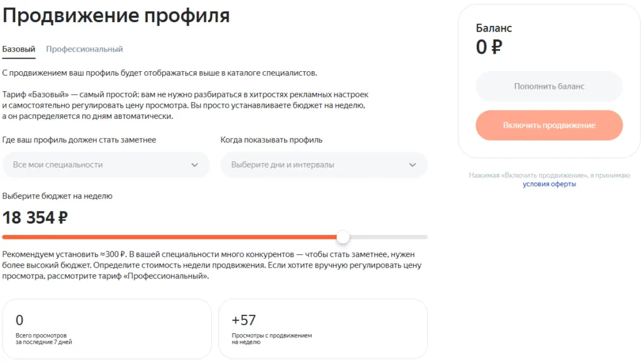Viewport: 644px width, 364px height.
Task: Select the Всего просмотров statistics card
Action: coord(107,329)
